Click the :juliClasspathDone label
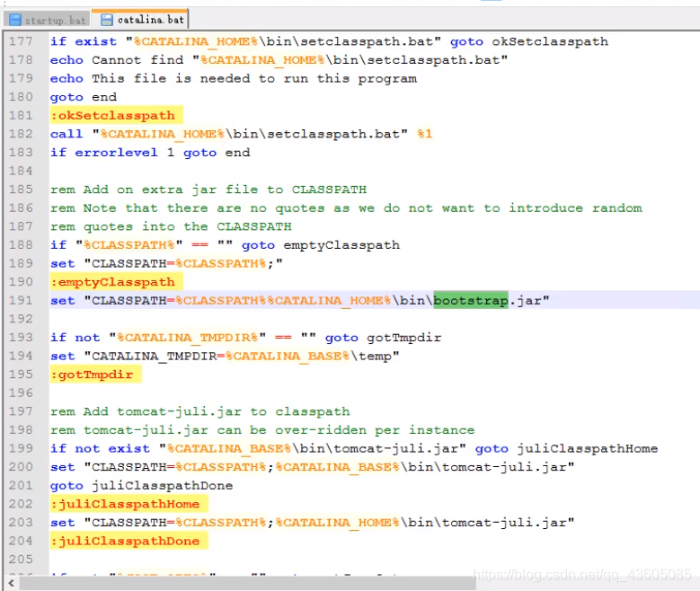This screenshot has height=591, width=700. 128,541
